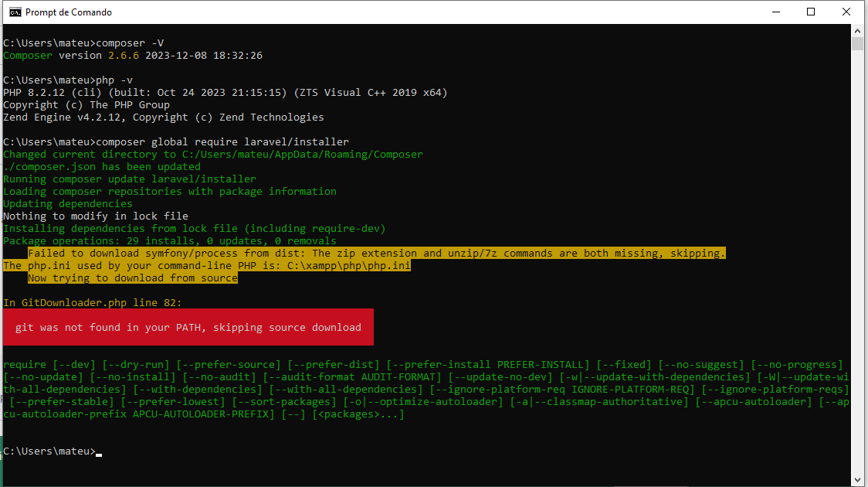The height and width of the screenshot is (487, 868).
Task: Click the "Failed to download symfony/process" warning
Action: click(x=376, y=254)
